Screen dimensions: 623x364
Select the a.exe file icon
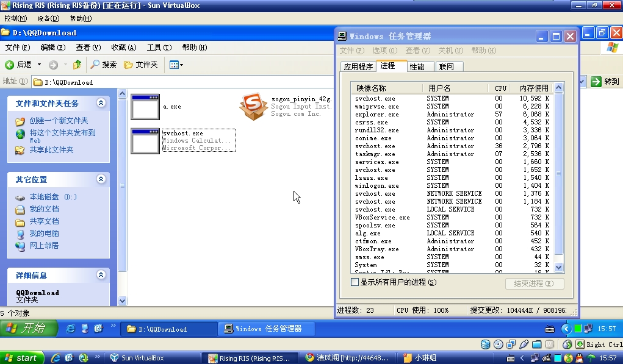pyautogui.click(x=145, y=107)
